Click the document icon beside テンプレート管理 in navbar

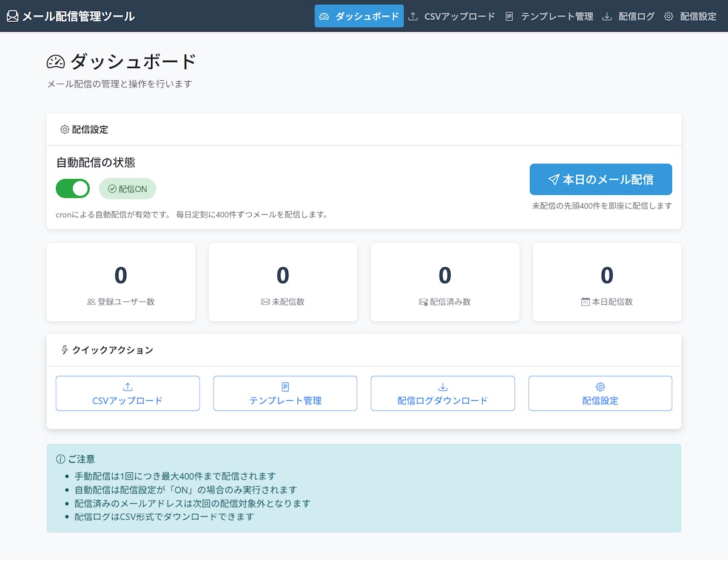(510, 16)
